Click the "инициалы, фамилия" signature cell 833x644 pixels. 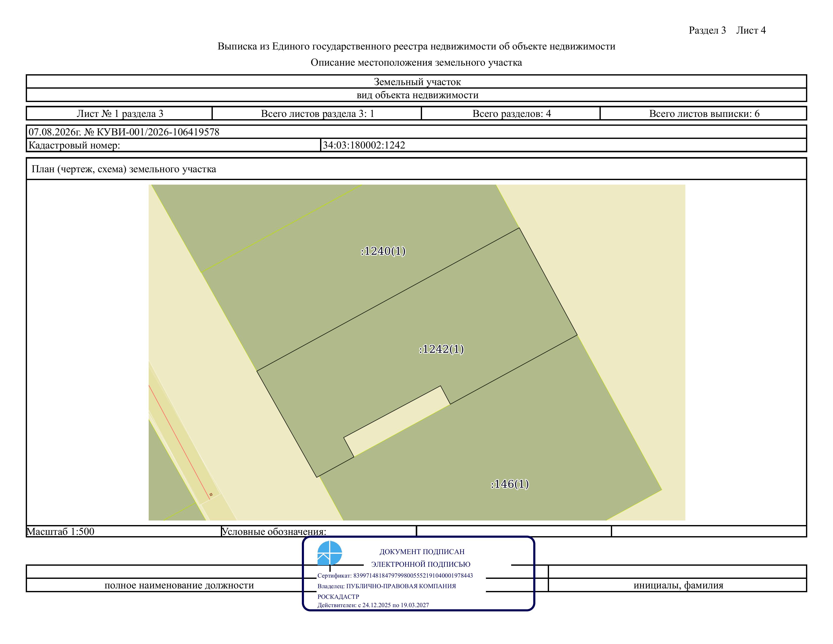click(x=678, y=585)
